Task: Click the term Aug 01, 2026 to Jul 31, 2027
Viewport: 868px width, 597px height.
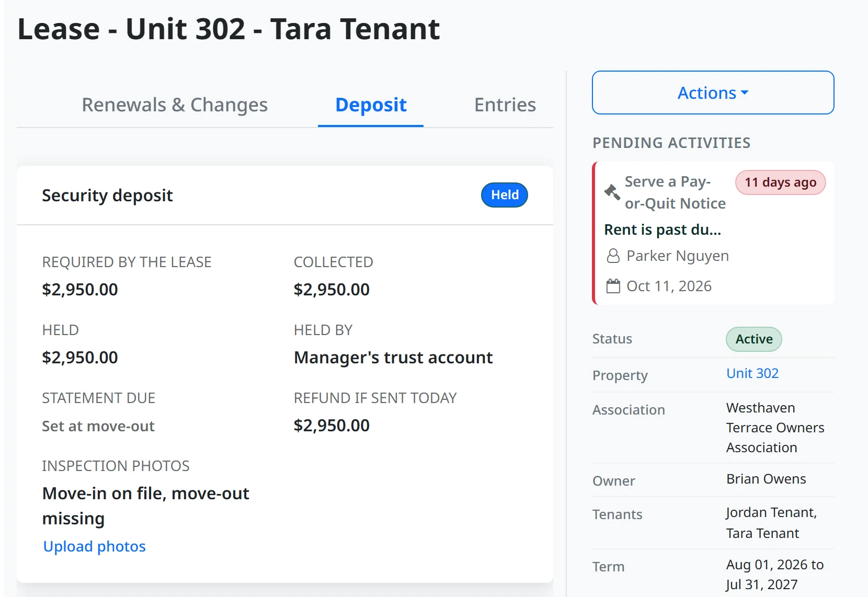Action: point(775,575)
